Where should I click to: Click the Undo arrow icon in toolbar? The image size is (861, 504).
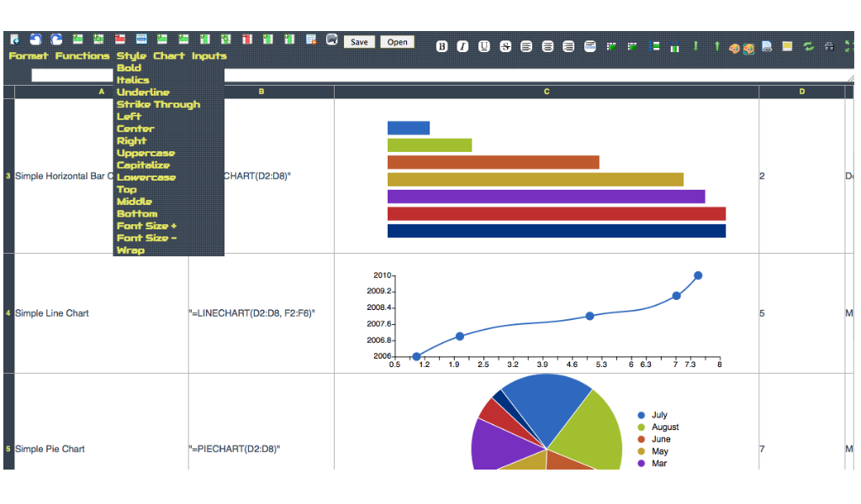[x=36, y=39]
